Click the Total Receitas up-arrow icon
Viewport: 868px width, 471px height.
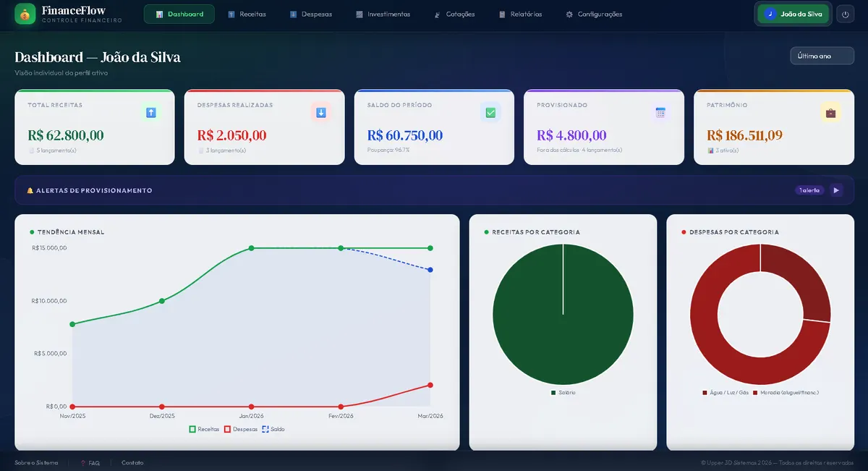pos(151,112)
